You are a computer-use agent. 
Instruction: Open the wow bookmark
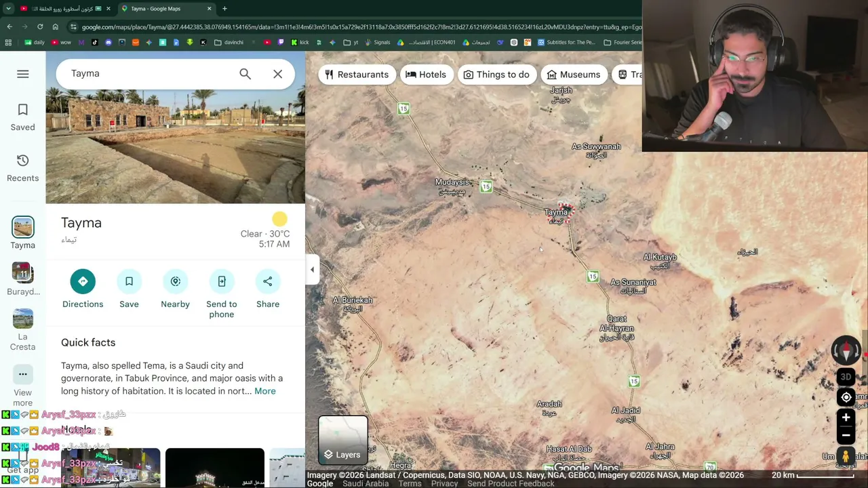click(x=62, y=43)
